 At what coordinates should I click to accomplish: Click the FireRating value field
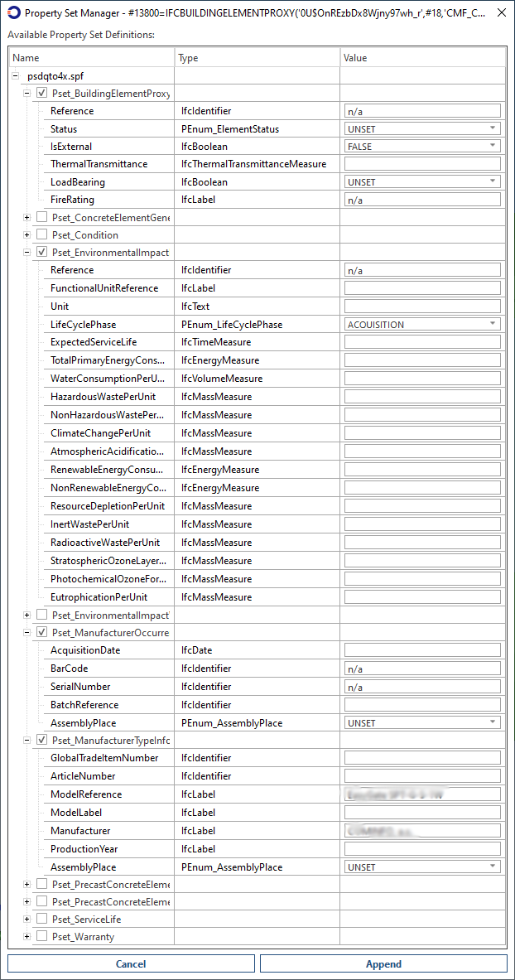point(422,200)
